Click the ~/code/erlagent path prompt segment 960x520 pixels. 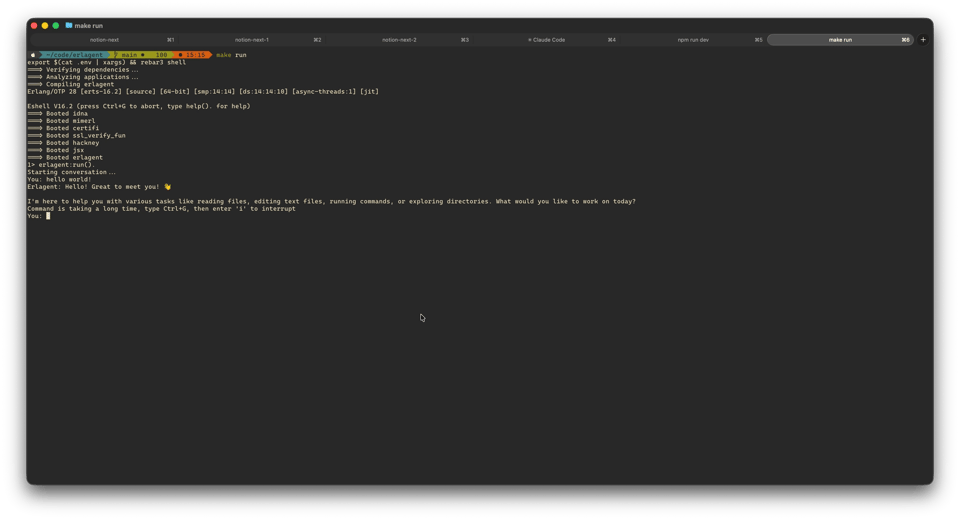75,55
